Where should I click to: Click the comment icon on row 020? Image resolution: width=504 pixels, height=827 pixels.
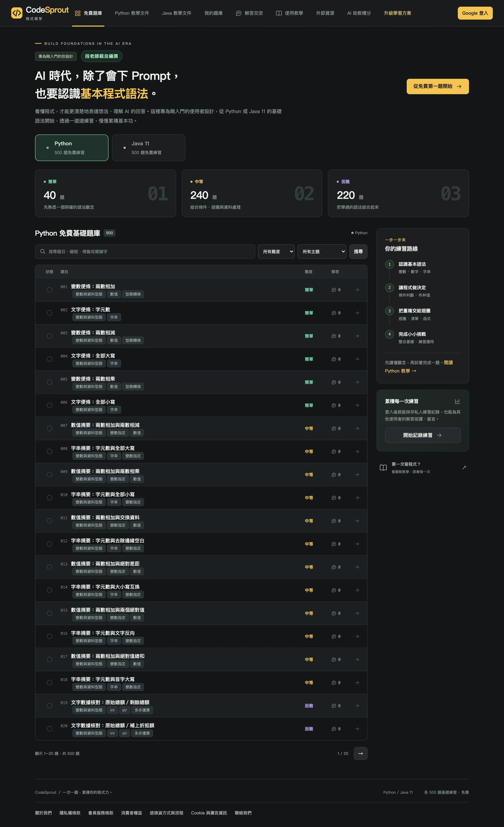[x=333, y=729]
